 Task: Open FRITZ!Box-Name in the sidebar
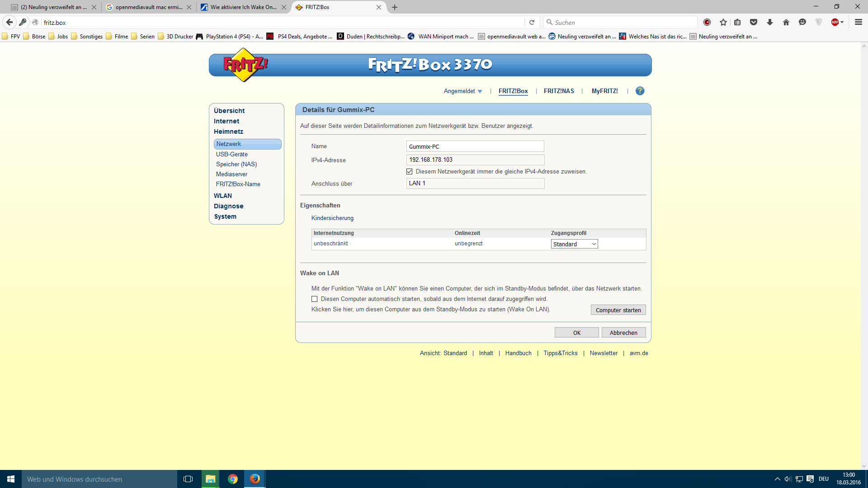point(238,184)
